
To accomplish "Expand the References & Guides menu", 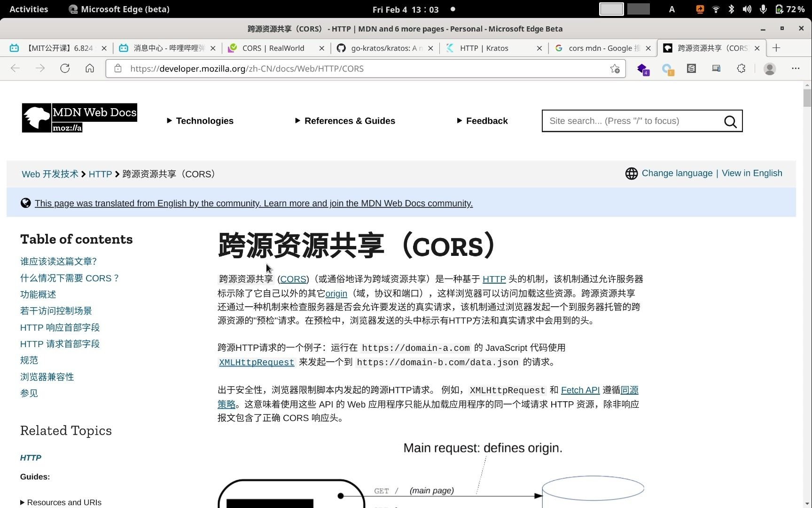I will tap(345, 121).
